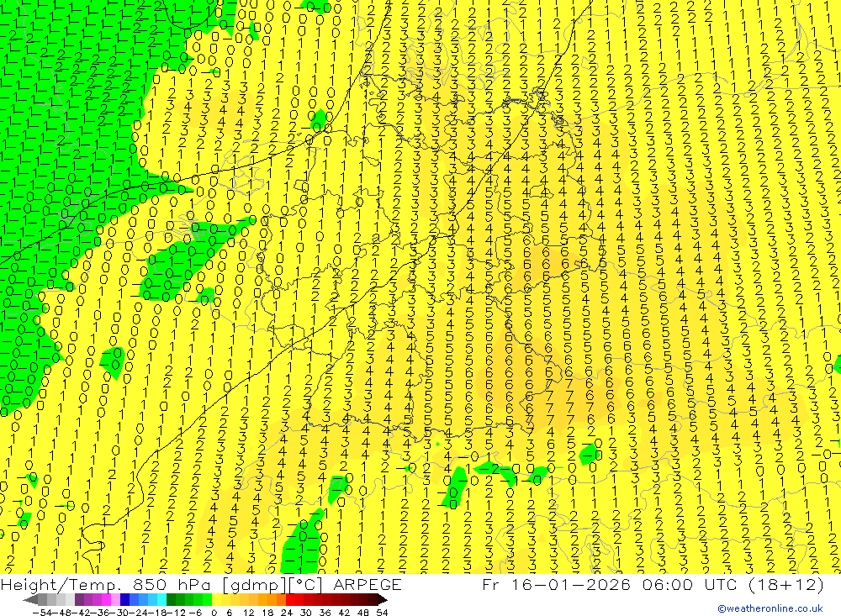Viewport: 841px width, 616px height.
Task: Click the '54' label ending the temperature scale
Action: (x=382, y=613)
